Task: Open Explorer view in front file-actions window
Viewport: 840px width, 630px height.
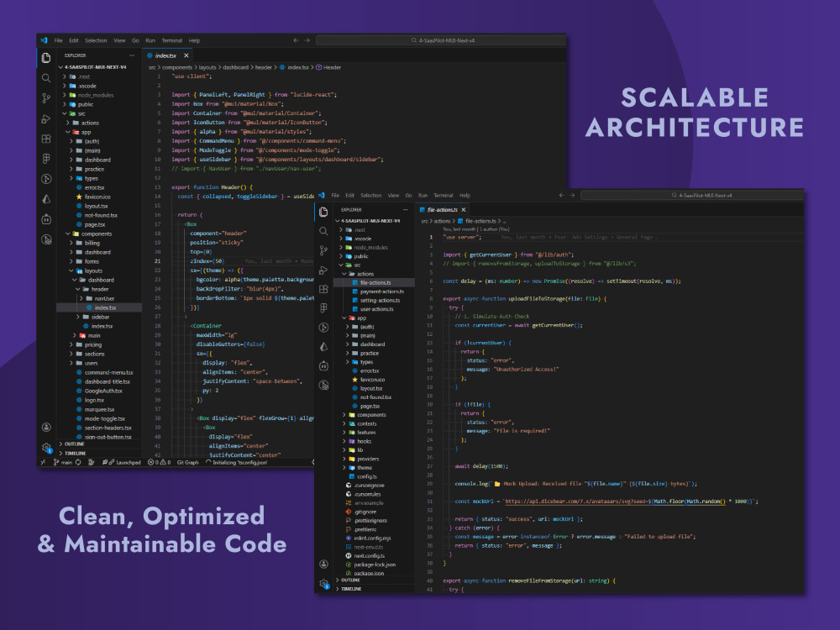Action: 323,212
